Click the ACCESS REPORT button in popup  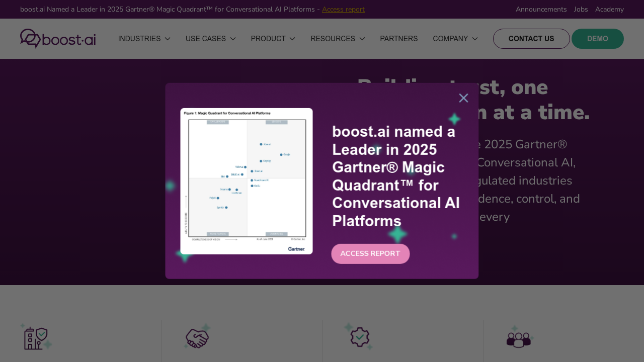click(x=370, y=253)
